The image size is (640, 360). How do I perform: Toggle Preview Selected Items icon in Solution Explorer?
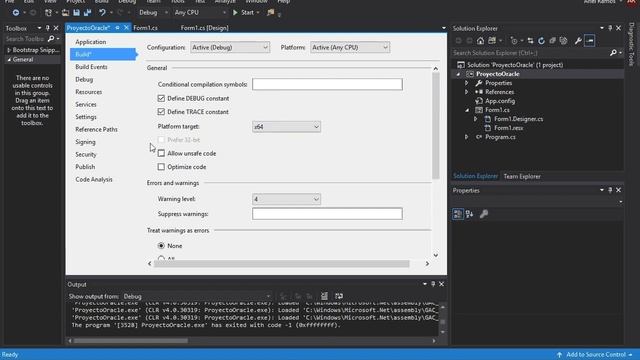(x=590, y=40)
